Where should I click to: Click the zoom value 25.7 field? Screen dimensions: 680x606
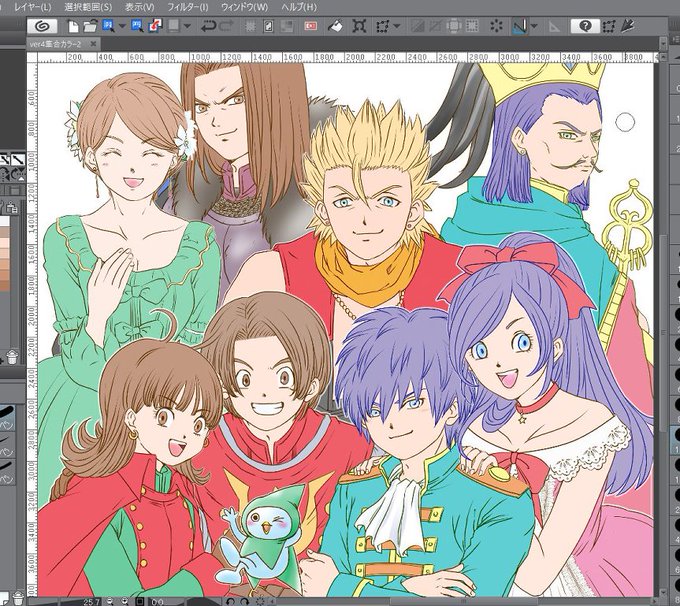92,602
